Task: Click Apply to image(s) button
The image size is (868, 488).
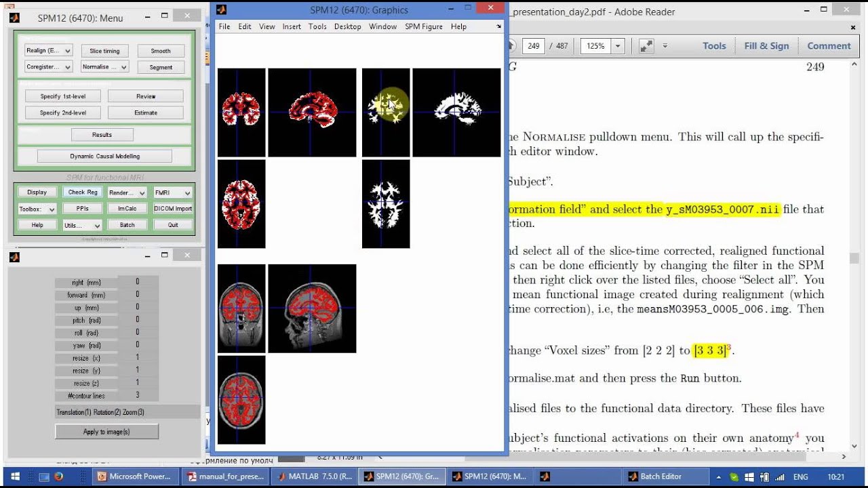Action: click(106, 432)
